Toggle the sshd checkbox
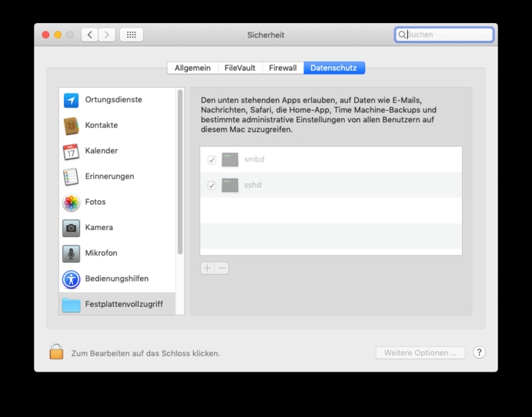The width and height of the screenshot is (532, 417). coord(212,185)
